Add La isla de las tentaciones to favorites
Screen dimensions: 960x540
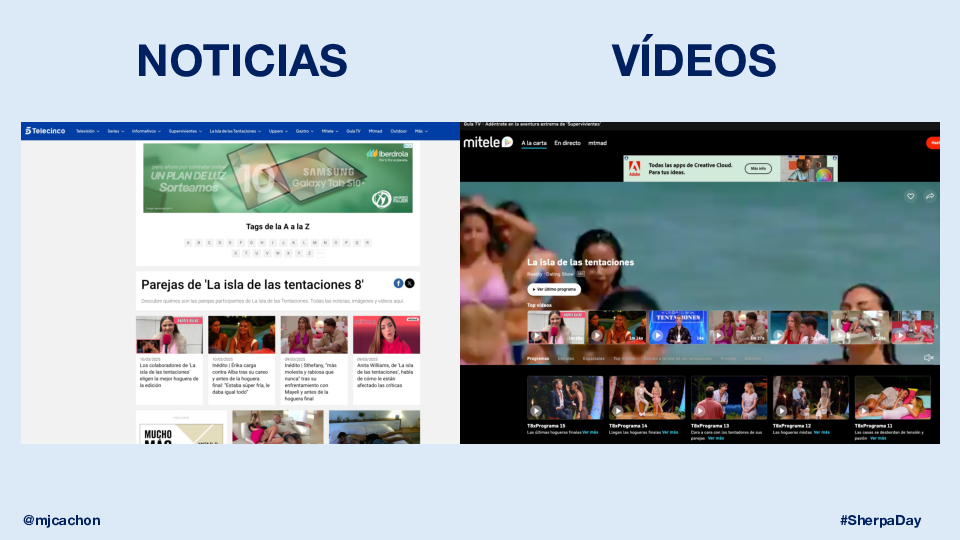pyautogui.click(x=910, y=197)
